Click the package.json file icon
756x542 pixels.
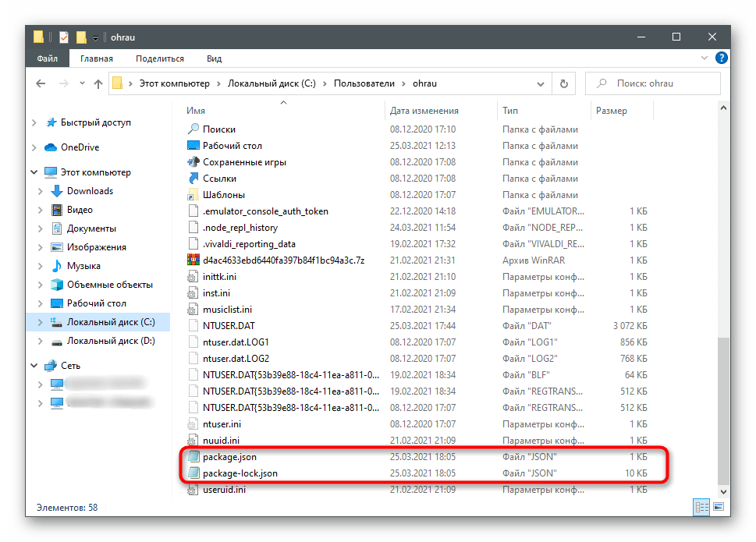coord(193,457)
